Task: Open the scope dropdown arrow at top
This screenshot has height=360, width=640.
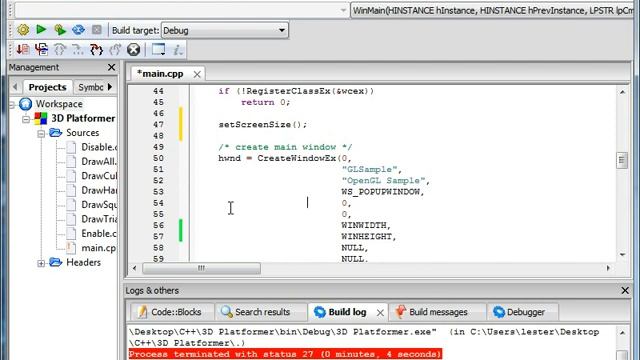Action: coord(343,11)
